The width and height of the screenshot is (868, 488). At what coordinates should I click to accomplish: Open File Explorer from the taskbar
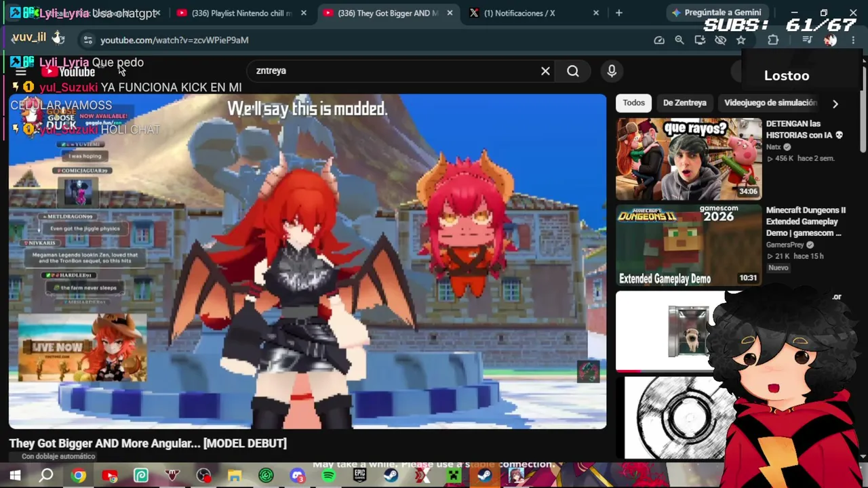235,476
